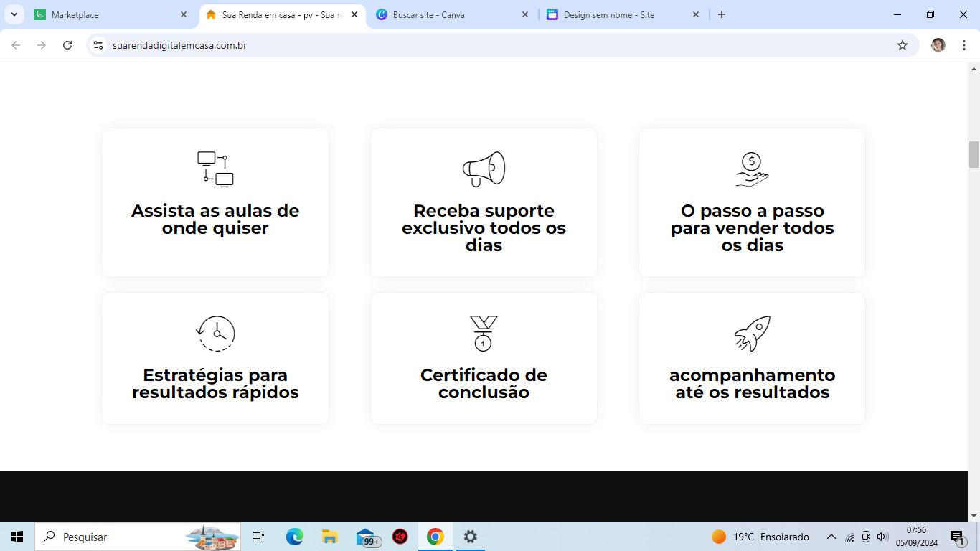
Task: Switch to the 'Buscar site - Canva' tab
Action: coord(452,14)
